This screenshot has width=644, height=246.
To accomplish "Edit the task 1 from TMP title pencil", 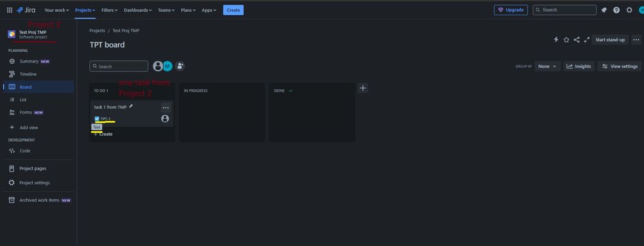I will pyautogui.click(x=131, y=106).
